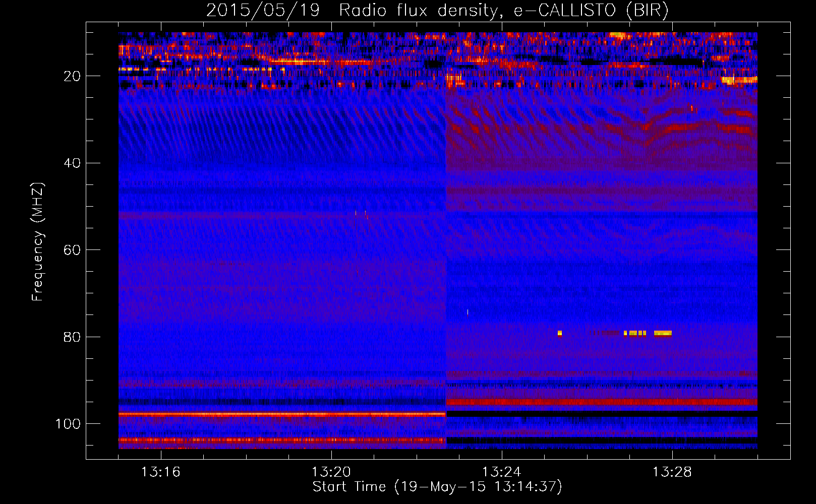Click the 20 MHz frequency tick label
The image size is (816, 504).
72,76
